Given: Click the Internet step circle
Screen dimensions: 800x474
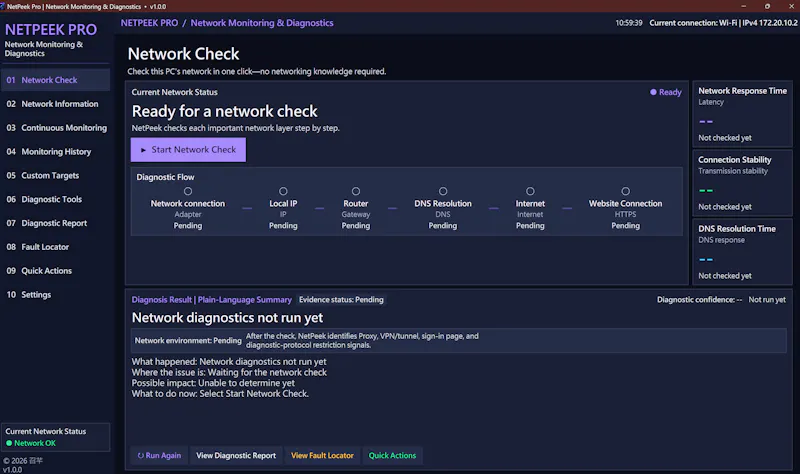Looking at the screenshot, I should click(x=530, y=191).
